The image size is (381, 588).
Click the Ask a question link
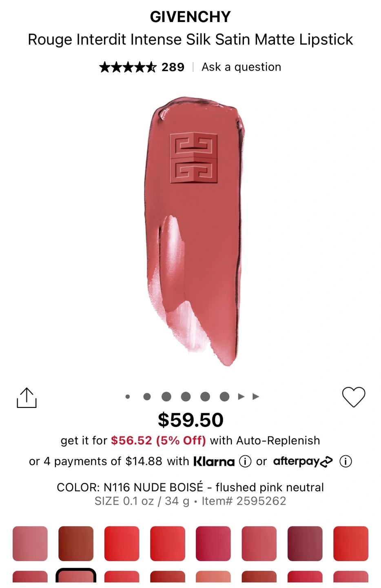[241, 67]
